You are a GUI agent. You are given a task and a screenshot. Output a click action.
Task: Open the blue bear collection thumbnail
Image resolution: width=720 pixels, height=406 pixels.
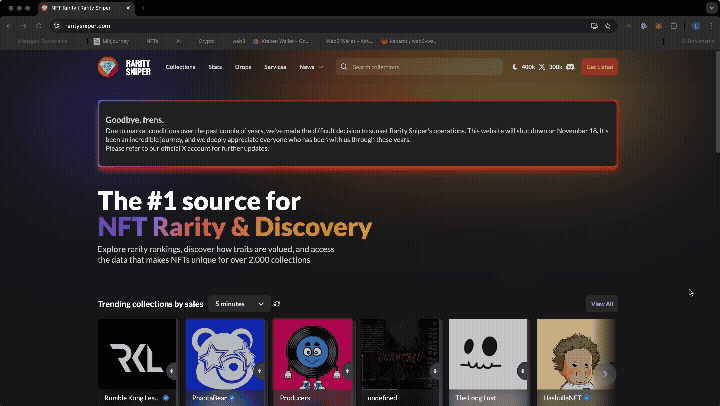click(225, 354)
